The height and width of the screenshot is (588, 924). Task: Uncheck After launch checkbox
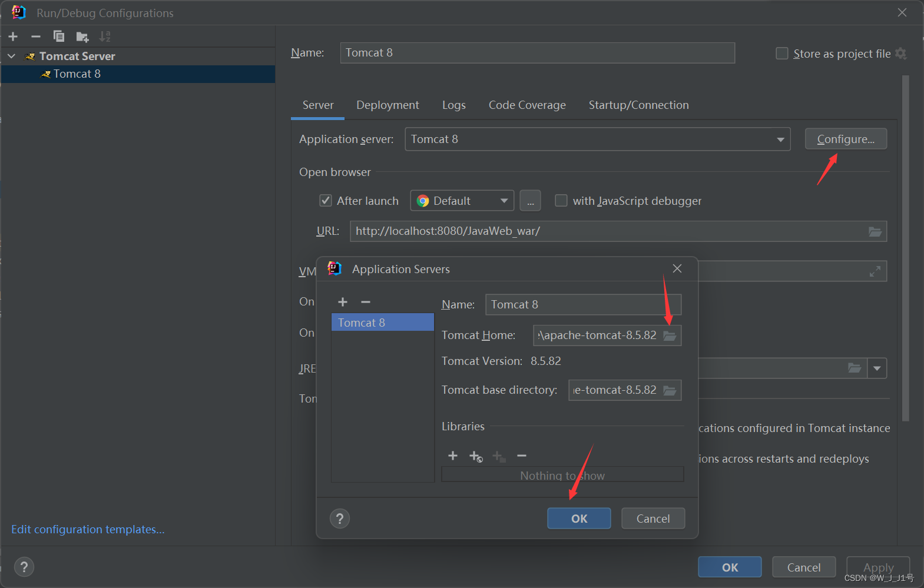coord(326,201)
